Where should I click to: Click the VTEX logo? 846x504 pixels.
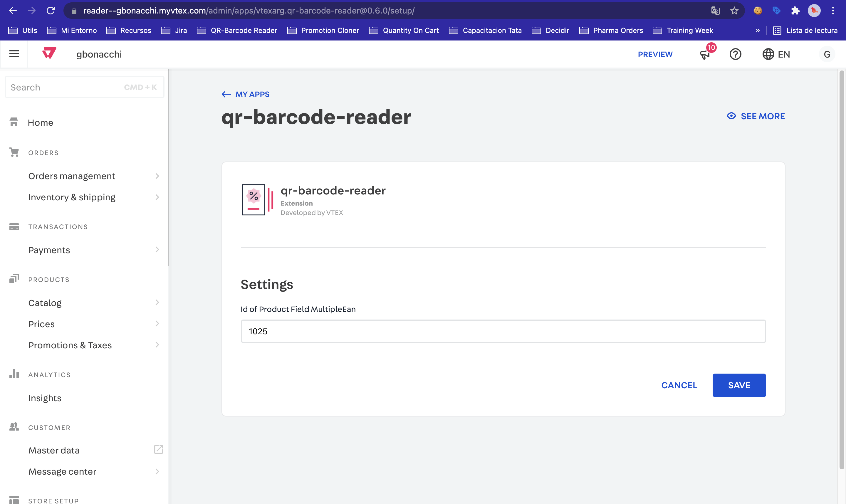(x=49, y=54)
